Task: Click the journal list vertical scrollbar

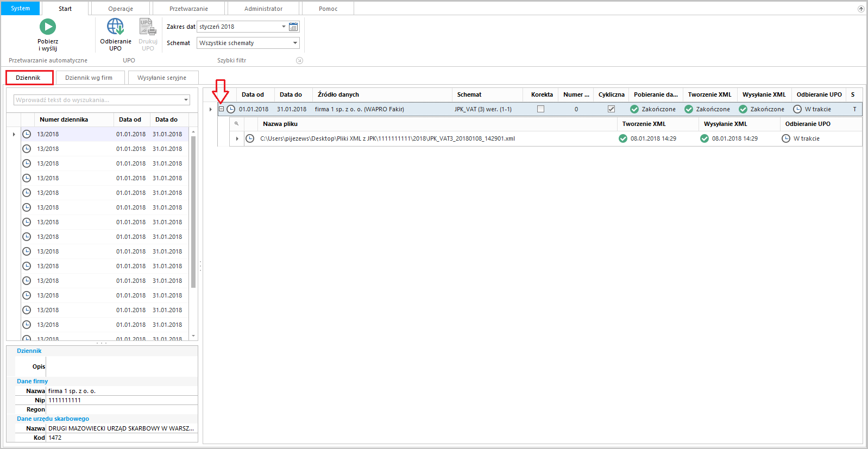Action: 193,212
